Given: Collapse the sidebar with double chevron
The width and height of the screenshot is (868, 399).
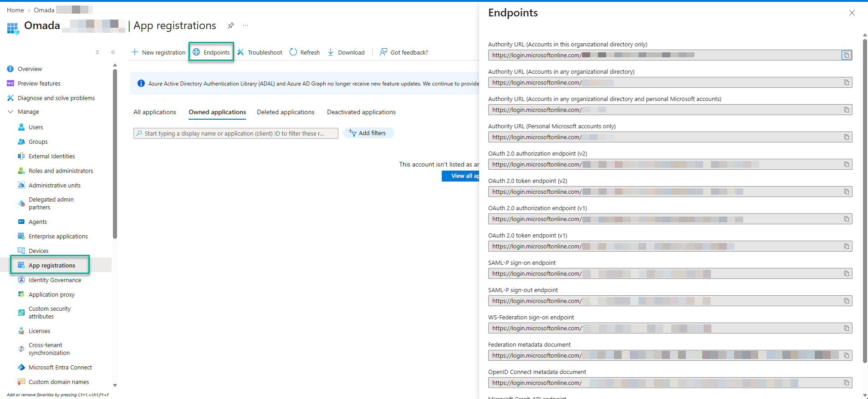Looking at the screenshot, I should [113, 52].
